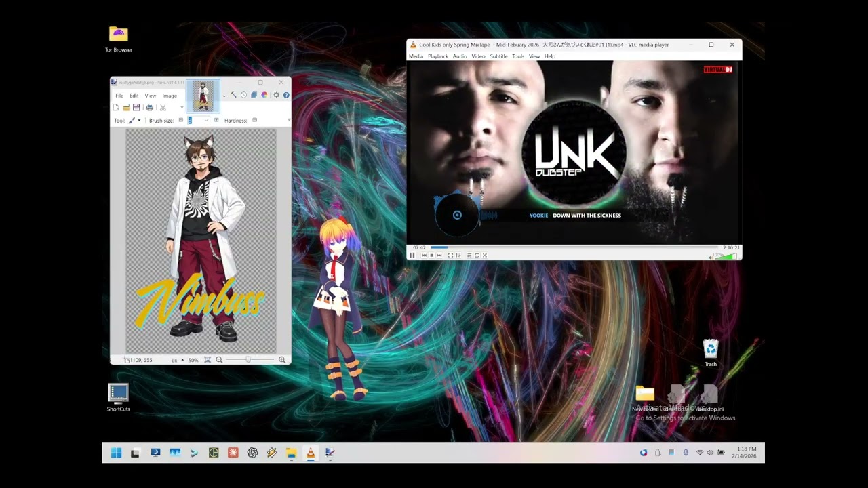The image size is (868, 488).
Task: Open VLC View menu
Action: coord(534,56)
